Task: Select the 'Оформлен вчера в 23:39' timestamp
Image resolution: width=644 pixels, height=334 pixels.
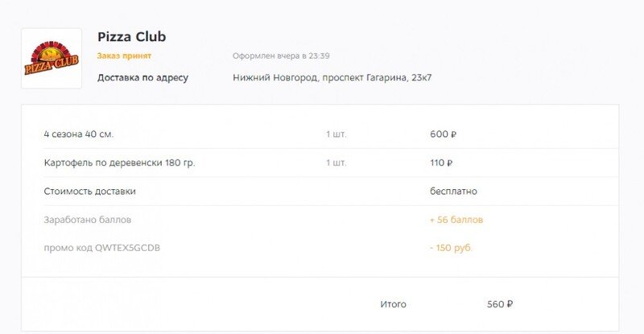Action: pyautogui.click(x=281, y=56)
